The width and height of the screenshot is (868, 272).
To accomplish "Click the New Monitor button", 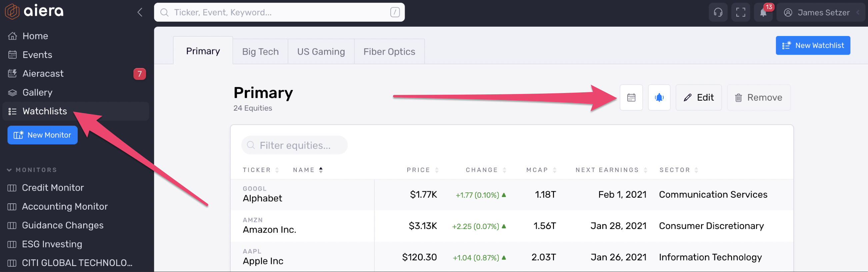I will [42, 135].
